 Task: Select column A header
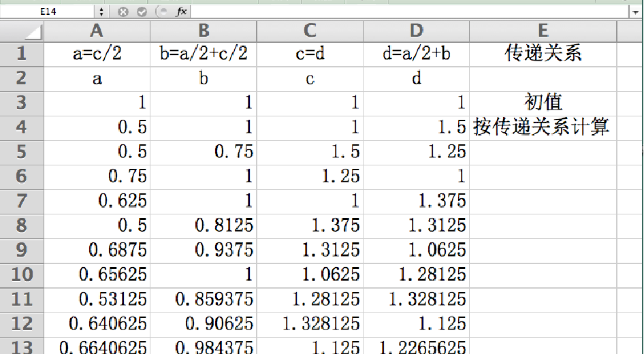coord(97,31)
